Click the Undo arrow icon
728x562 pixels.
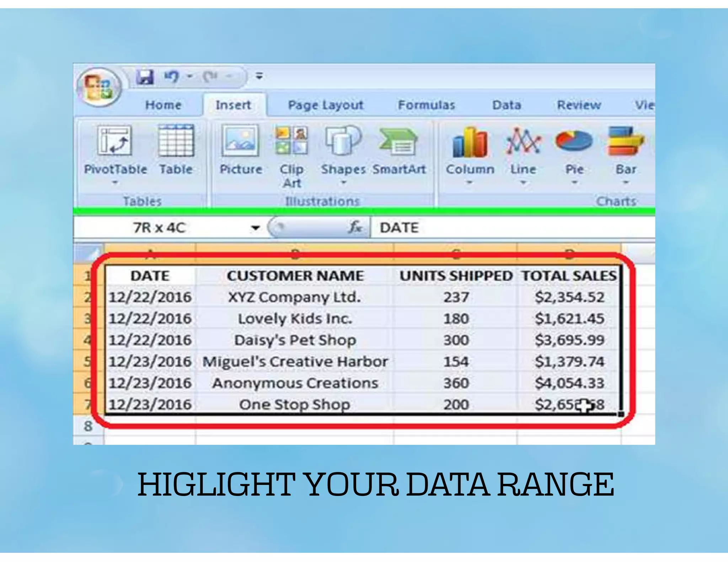point(171,76)
